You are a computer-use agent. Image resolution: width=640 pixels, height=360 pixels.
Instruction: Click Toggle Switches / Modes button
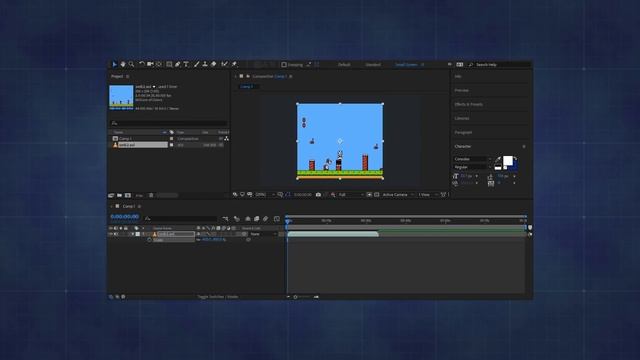point(218,297)
